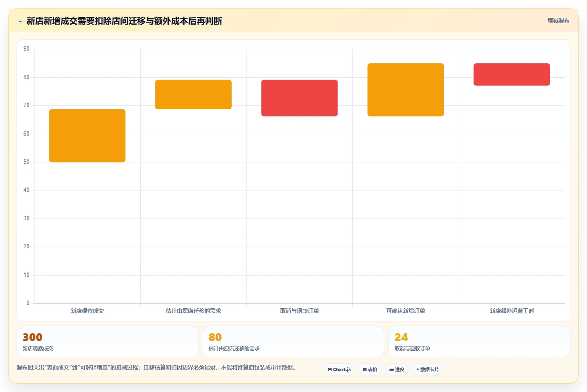
Task: Click x-axis label 估计由原店迁移的需求
Action: (193, 311)
